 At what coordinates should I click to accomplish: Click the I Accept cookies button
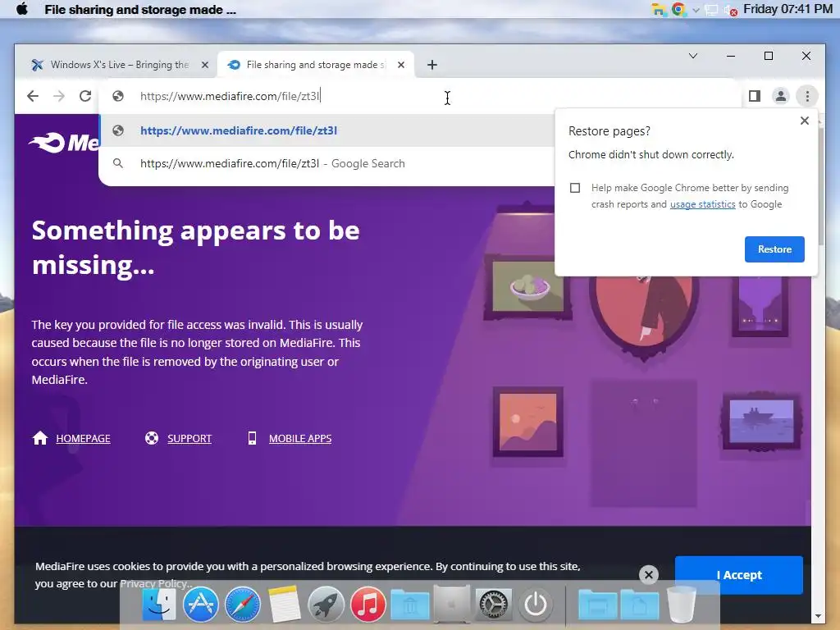pos(739,575)
